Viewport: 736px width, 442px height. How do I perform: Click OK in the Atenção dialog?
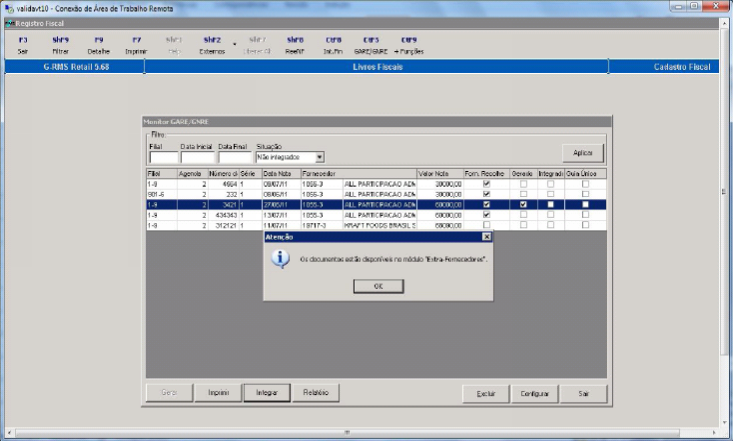pyautogui.click(x=378, y=285)
